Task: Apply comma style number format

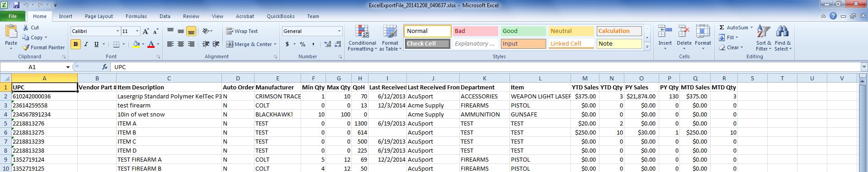Action: [313, 44]
